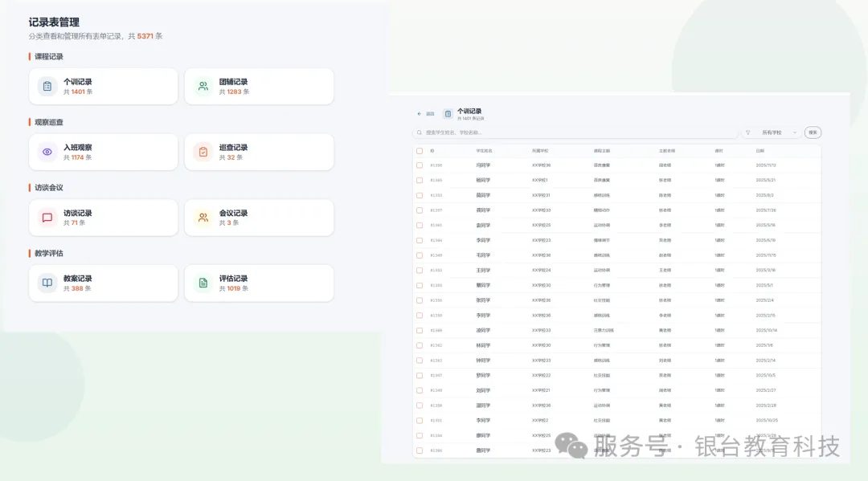The image size is (868, 481).
Task: Tick the checkbox for 刘同学's record
Action: click(x=420, y=390)
